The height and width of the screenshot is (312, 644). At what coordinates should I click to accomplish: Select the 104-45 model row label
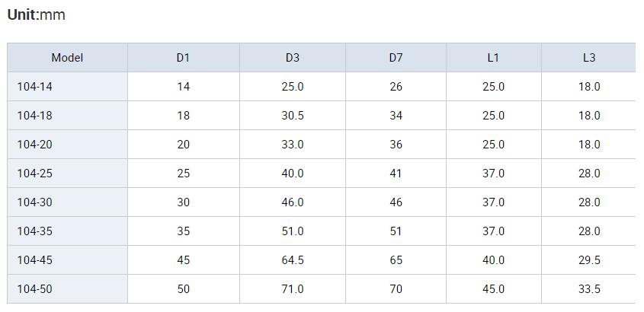click(35, 260)
